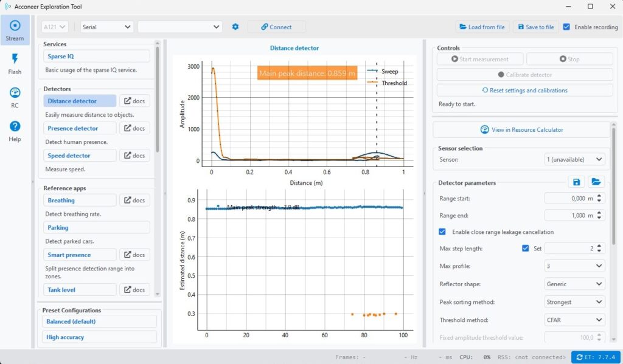Select the Stream view in the sidebar

pos(15,30)
